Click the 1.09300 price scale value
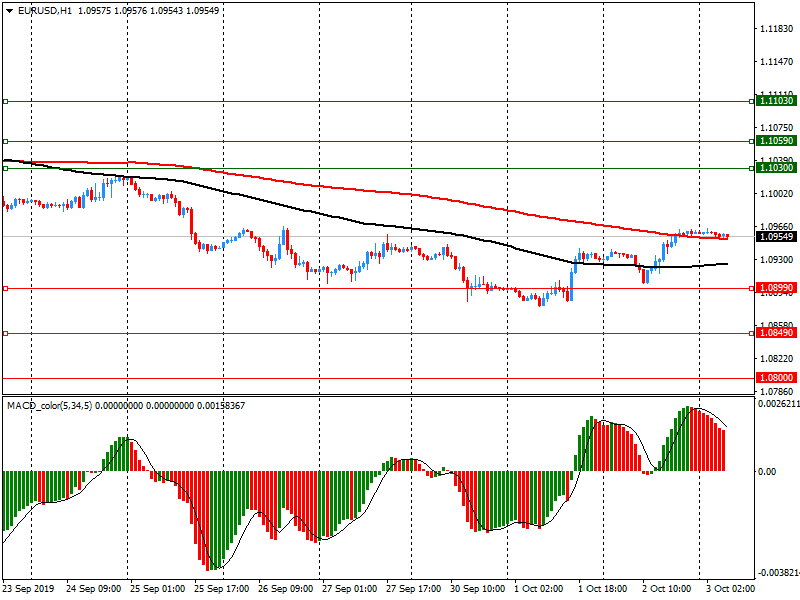The image size is (800, 600). click(777, 260)
